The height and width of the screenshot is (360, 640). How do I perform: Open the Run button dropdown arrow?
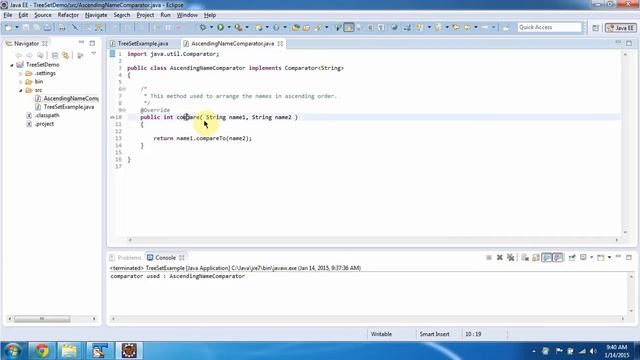point(229,27)
